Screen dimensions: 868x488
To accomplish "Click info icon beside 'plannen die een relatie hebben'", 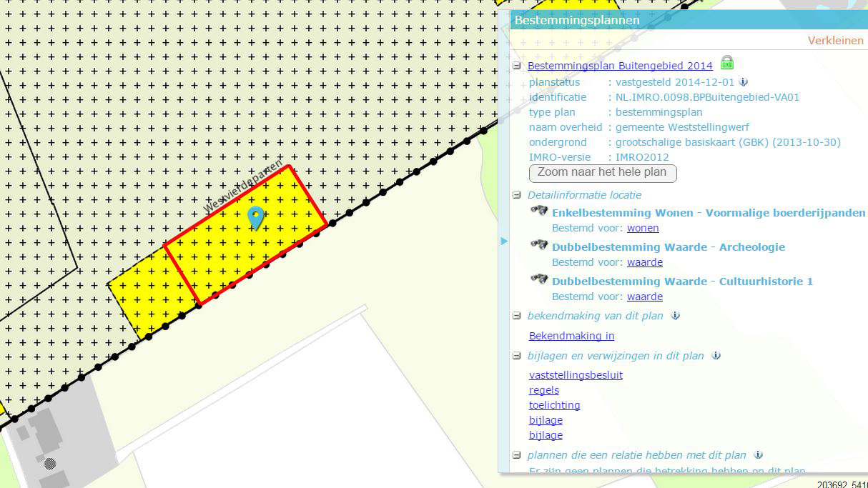I will 758,455.
